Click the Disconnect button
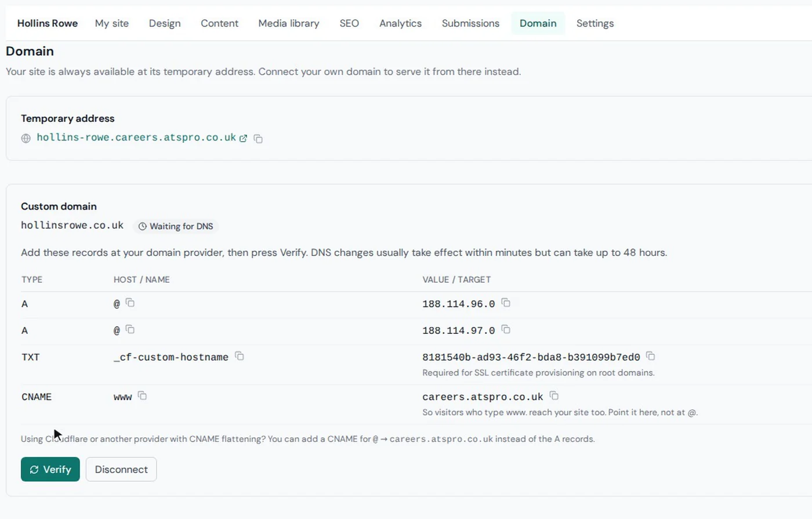 point(121,469)
